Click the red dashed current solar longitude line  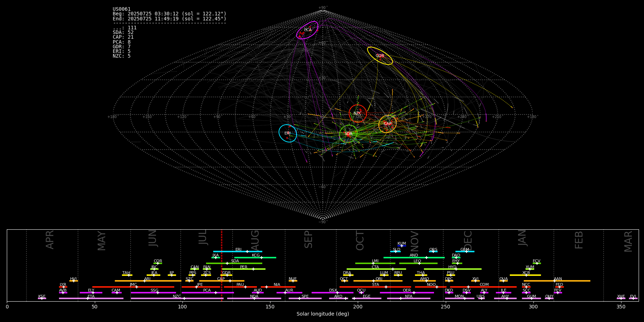click(221, 265)
